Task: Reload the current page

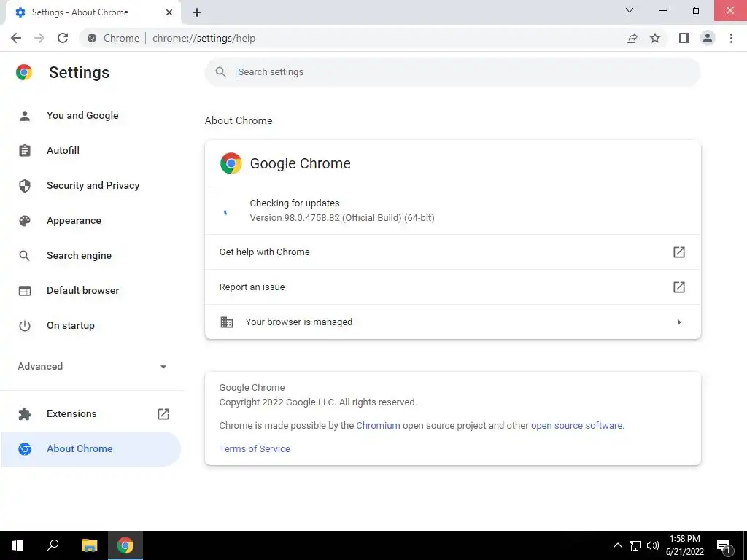Action: [63, 38]
